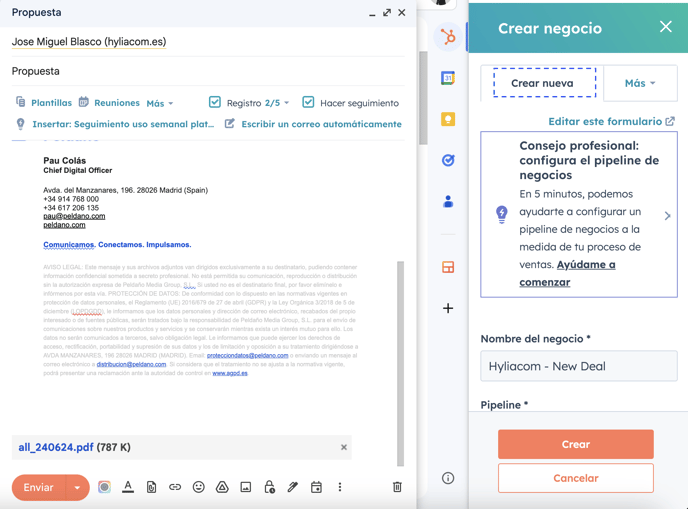This screenshot has width=688, height=509.
Task: Click protecciondatos@peldano.com link
Action: pyautogui.click(x=247, y=355)
